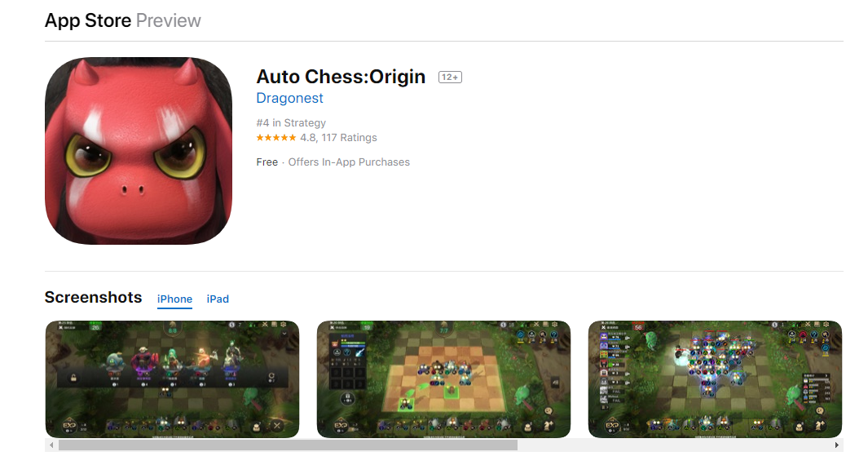Click the Auto Chess:Origin title

click(341, 77)
